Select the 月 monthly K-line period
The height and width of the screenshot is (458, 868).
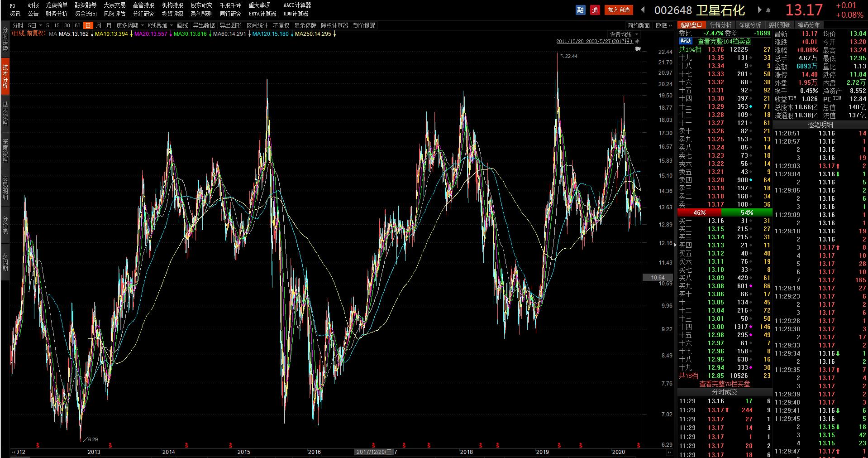point(109,25)
